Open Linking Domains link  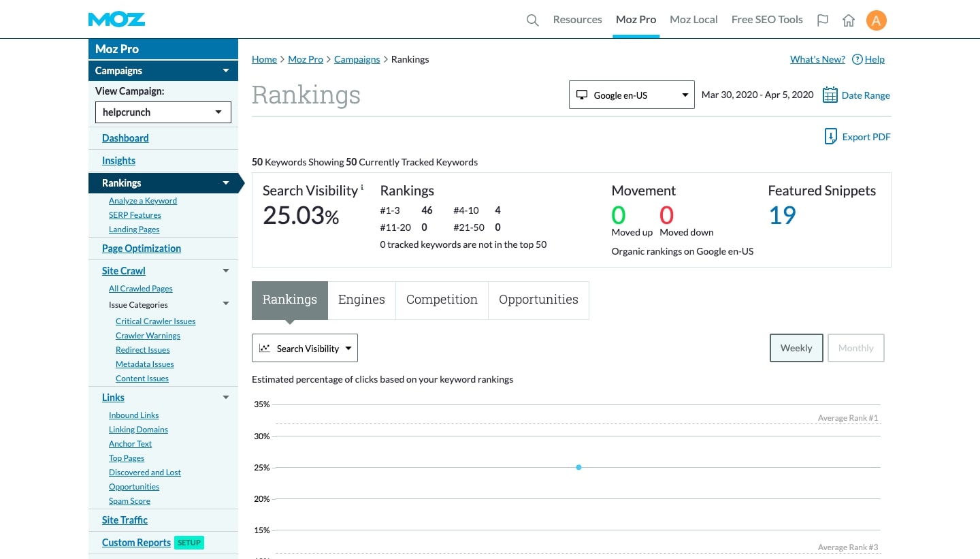(x=138, y=430)
